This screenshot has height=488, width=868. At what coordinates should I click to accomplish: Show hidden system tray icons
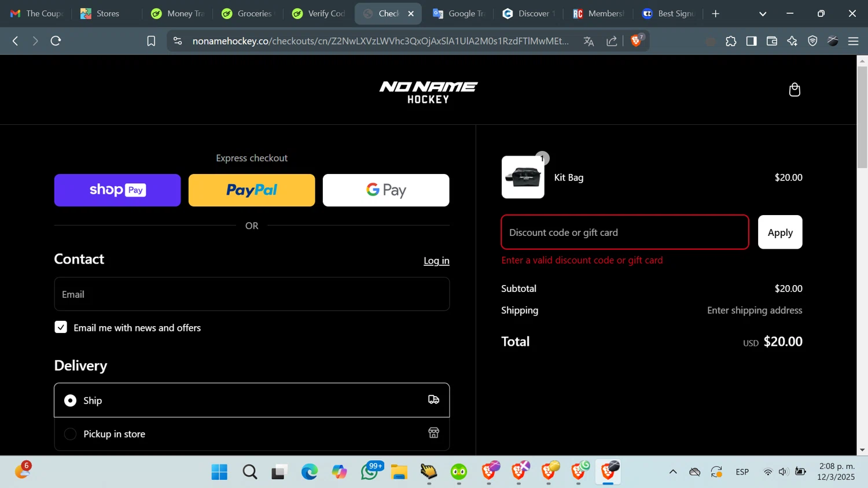673,472
